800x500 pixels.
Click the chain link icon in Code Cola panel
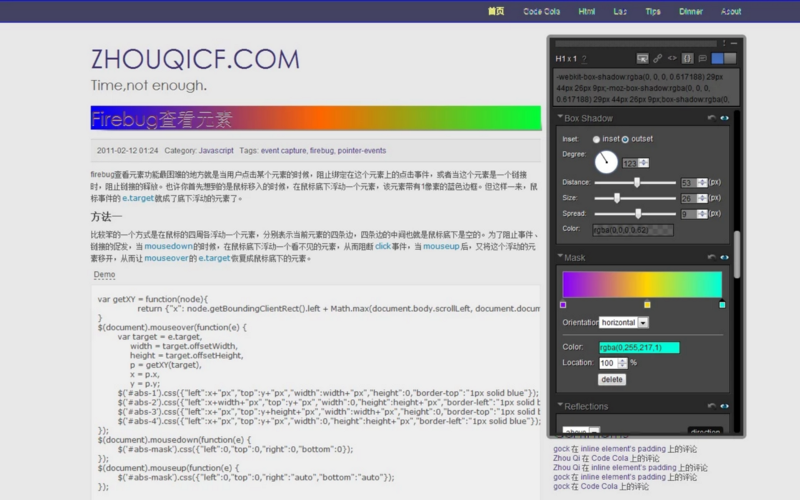pyautogui.click(x=658, y=59)
